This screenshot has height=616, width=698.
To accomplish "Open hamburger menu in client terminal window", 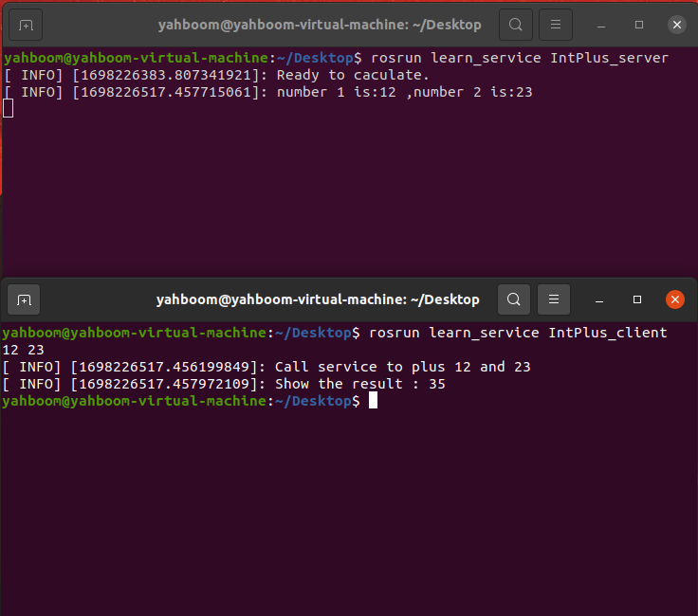I will pos(554,299).
